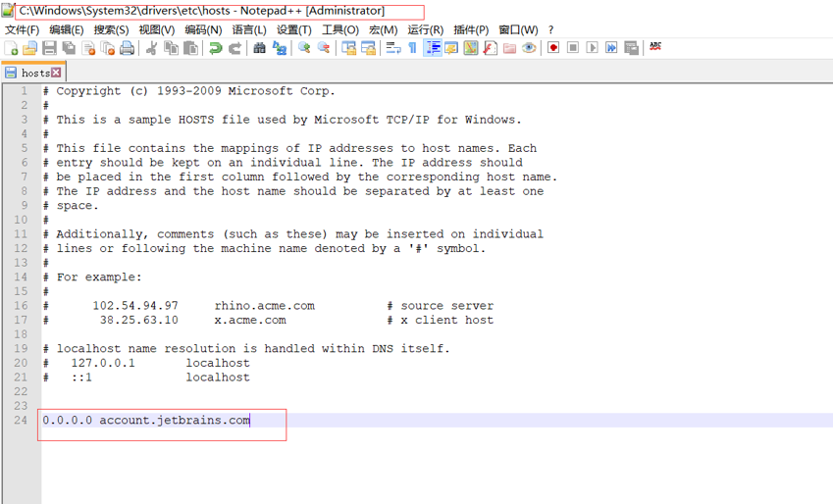Screen dimensions: 833x504
Task: Paste from clipboard using the Paste icon
Action: click(190, 48)
